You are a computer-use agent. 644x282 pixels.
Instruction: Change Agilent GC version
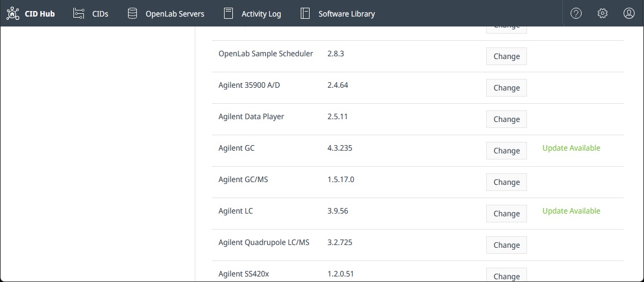click(x=507, y=151)
